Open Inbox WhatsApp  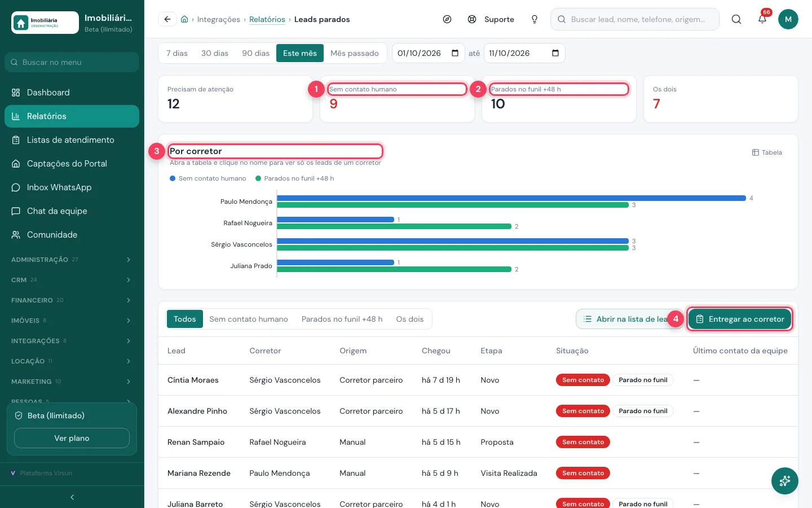click(x=72, y=187)
